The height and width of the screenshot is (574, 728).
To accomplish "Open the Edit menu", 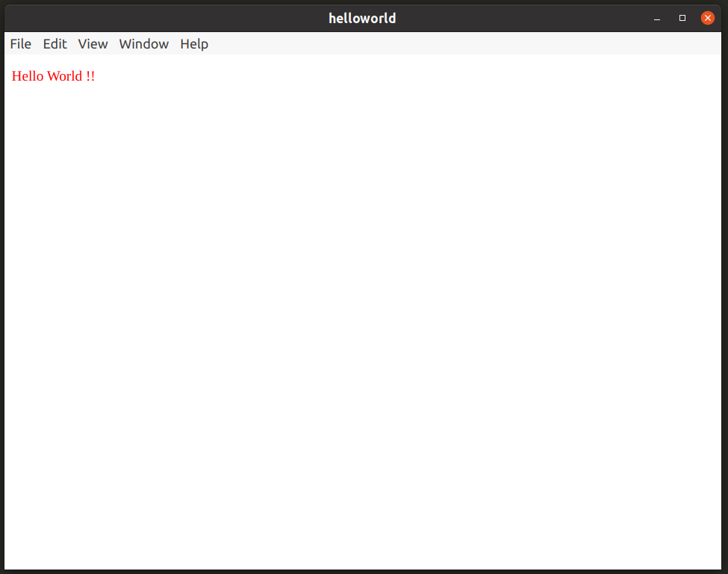I will point(55,43).
